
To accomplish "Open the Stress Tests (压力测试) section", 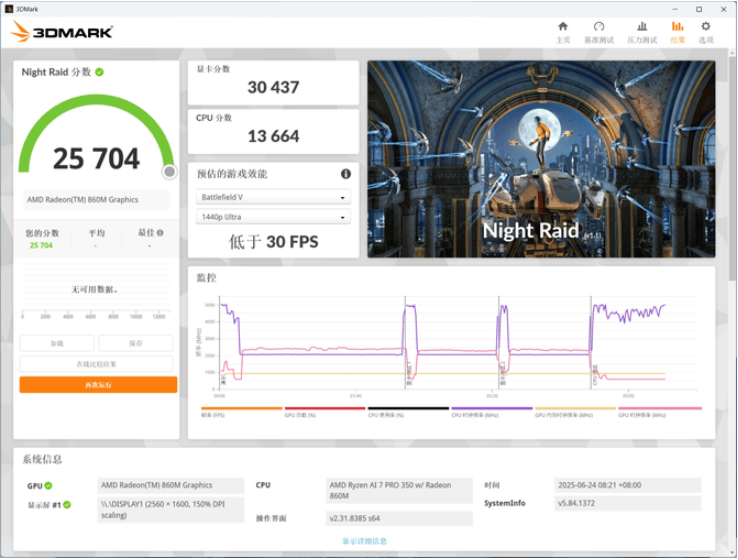I will point(641,32).
